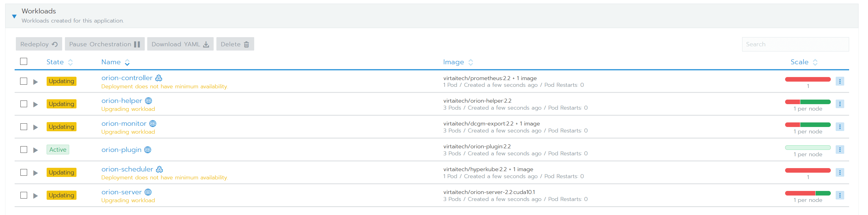Click the globe icon beside orion-monitor
The height and width of the screenshot is (215, 868).
click(153, 123)
